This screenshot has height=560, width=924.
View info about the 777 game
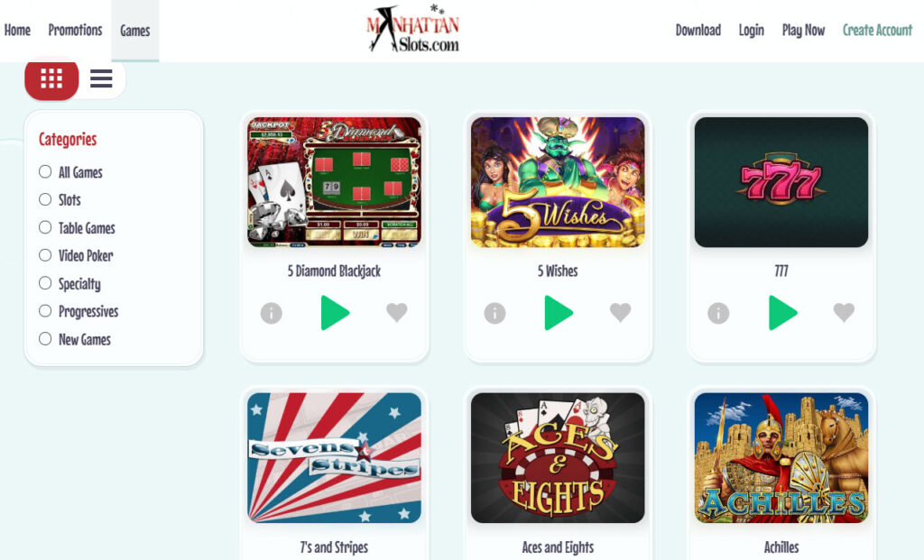coord(718,313)
